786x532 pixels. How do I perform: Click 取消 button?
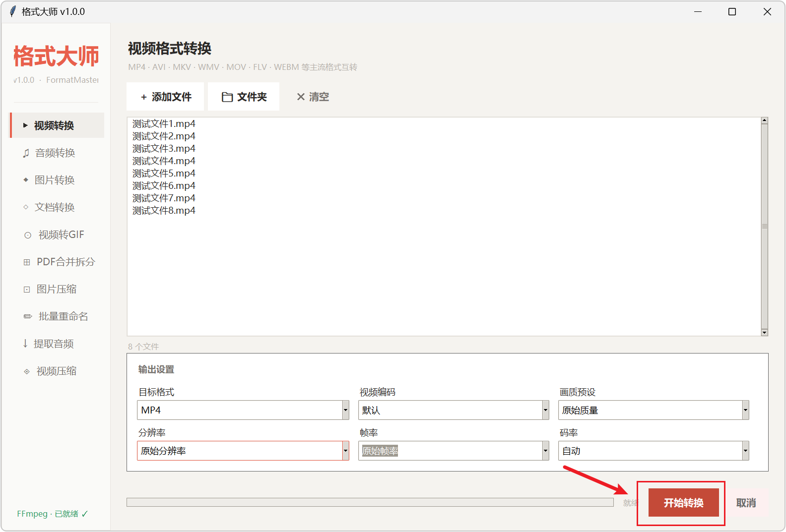click(x=746, y=503)
